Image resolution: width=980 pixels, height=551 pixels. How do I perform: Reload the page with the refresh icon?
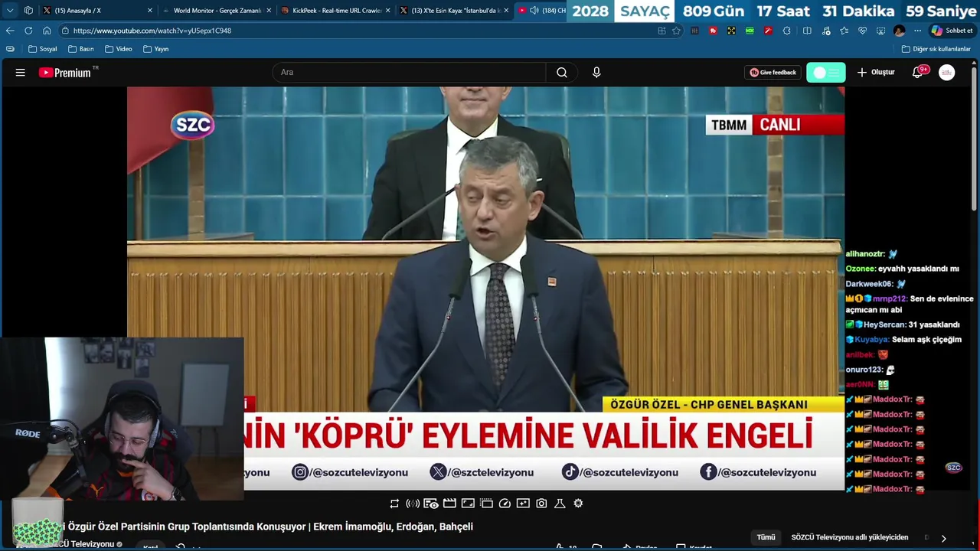28,31
